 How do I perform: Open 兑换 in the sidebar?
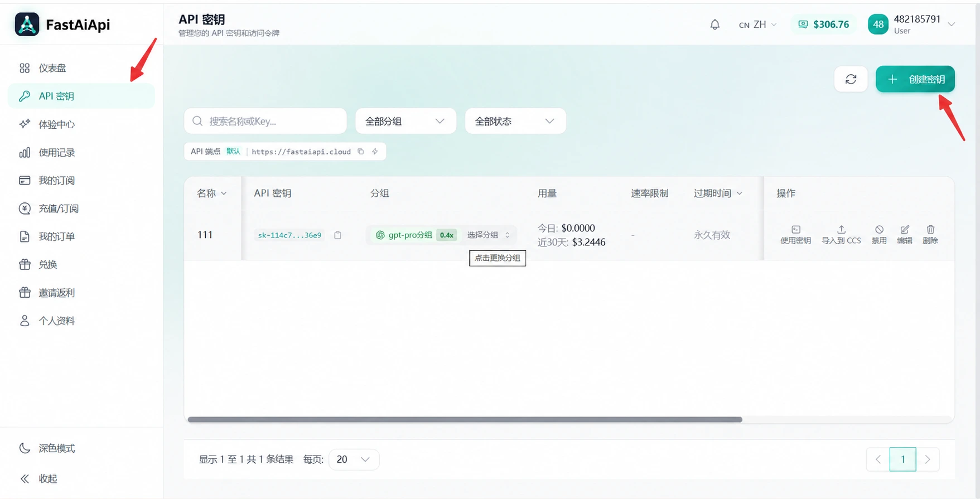click(81, 264)
